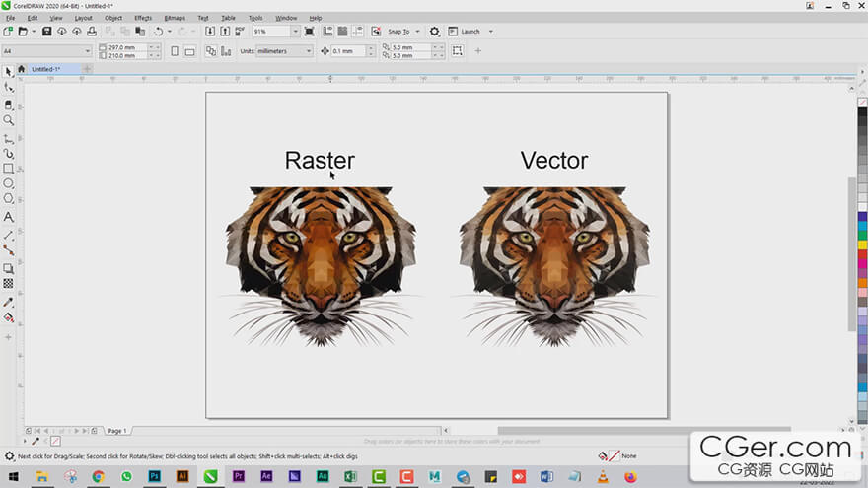868x488 pixels.
Task: Toggle full-screen preview button
Action: click(x=309, y=32)
